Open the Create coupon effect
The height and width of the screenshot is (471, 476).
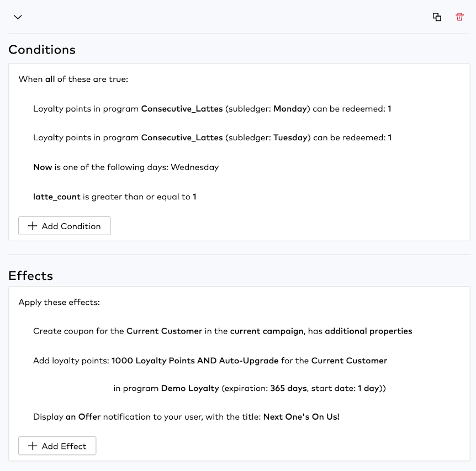222,331
